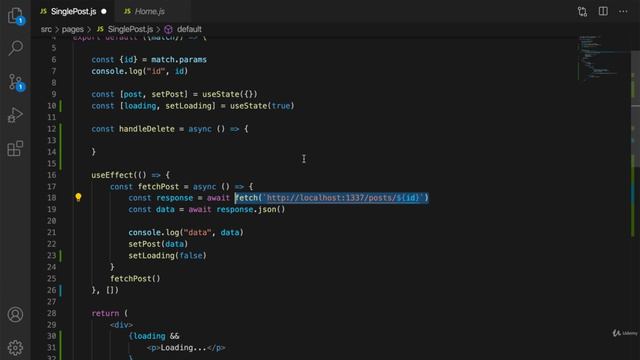The image size is (640, 360).
Task: Open the Manage settings gear
Action: tap(16, 347)
